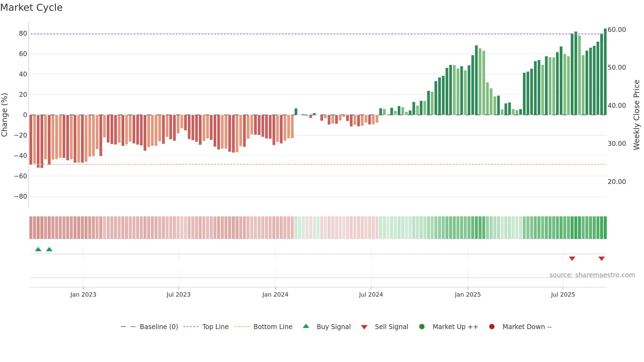The width and height of the screenshot is (644, 362).
Task: Click the green Market Up legend circle
Action: coord(422,327)
